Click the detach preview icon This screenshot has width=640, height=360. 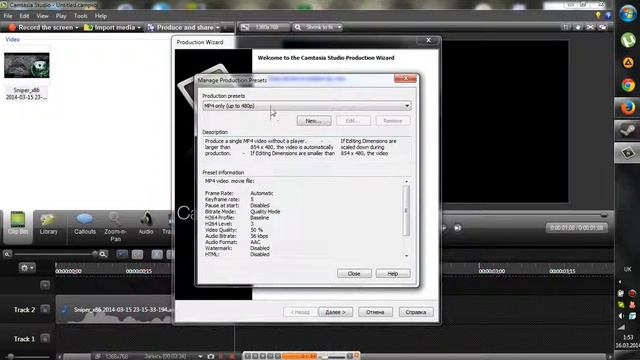tap(603, 27)
